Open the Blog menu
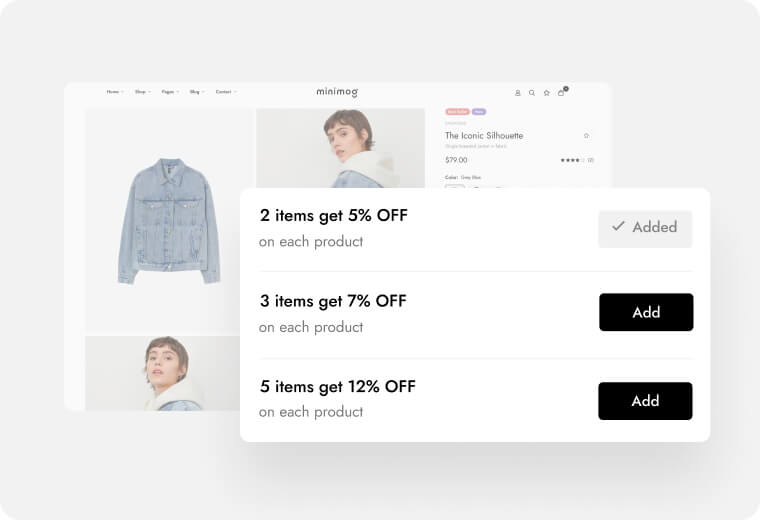 coord(197,92)
